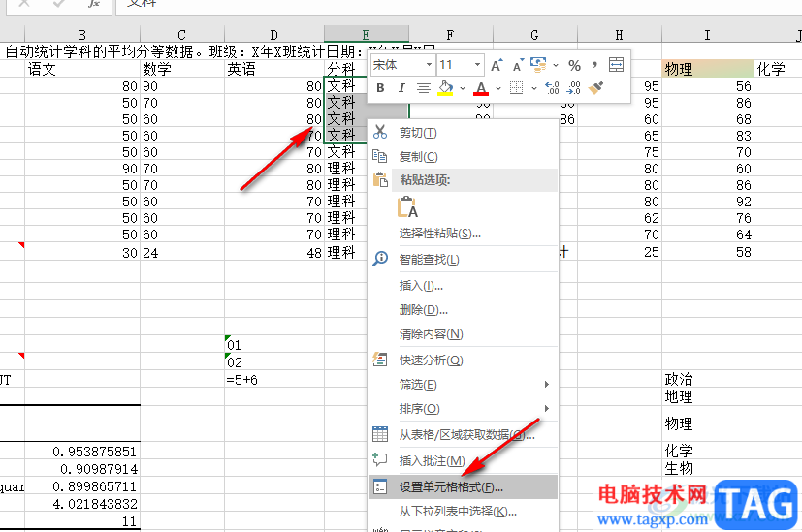Click the increase decimal icon
Screen dimensions: 802x532
pos(553,88)
